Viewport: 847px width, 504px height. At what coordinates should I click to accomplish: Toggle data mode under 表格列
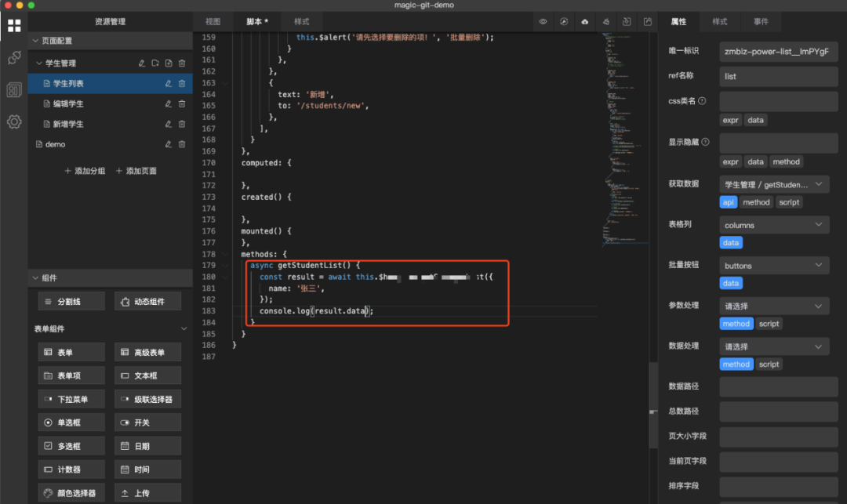731,243
